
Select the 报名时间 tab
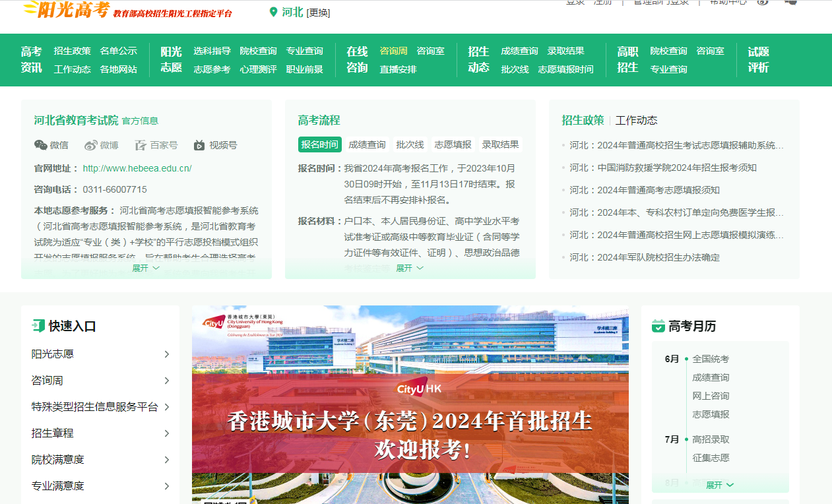coord(320,144)
